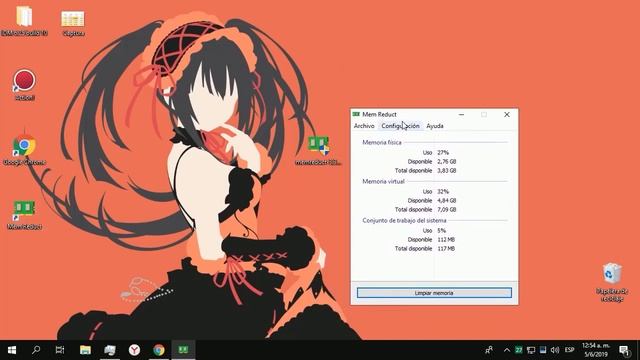Select the Mem Reduct desktop shortcut
Viewport: 640px width, 360px height.
(24, 215)
